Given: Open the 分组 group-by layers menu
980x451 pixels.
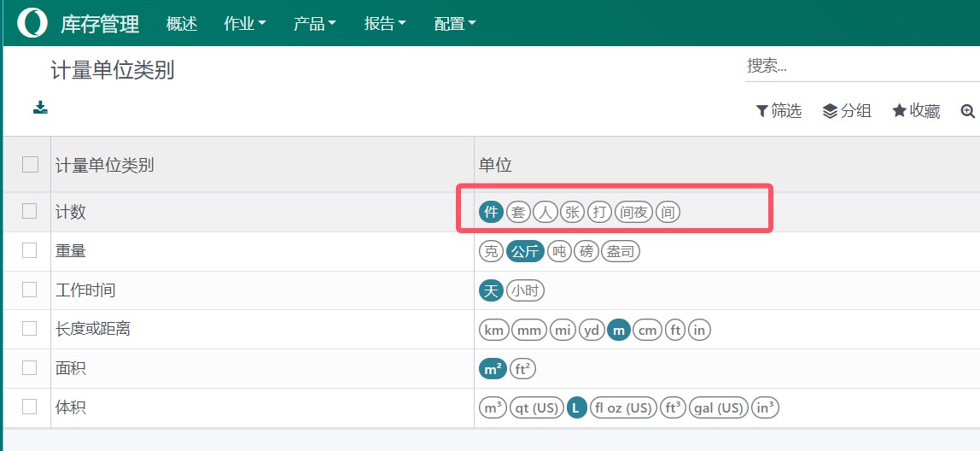Looking at the screenshot, I should point(847,111).
